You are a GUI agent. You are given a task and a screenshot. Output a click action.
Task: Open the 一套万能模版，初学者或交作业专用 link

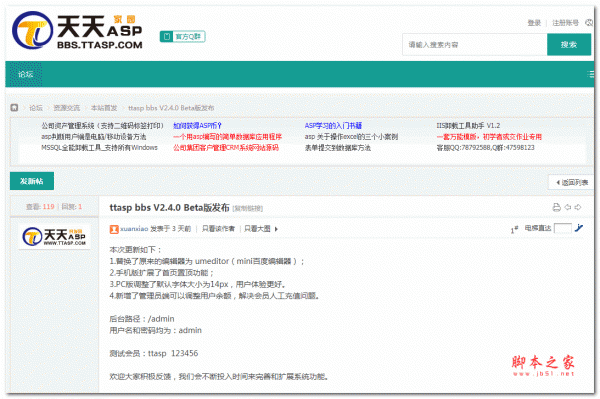click(489, 137)
